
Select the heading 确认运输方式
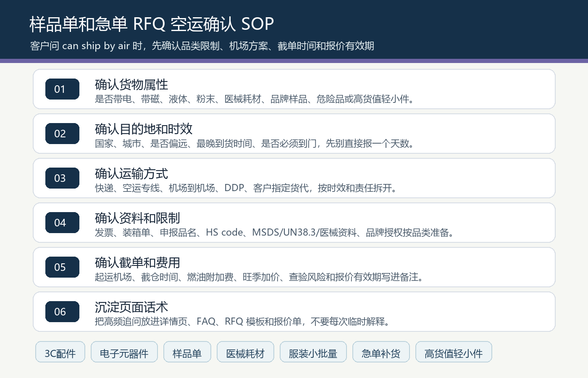pos(131,173)
